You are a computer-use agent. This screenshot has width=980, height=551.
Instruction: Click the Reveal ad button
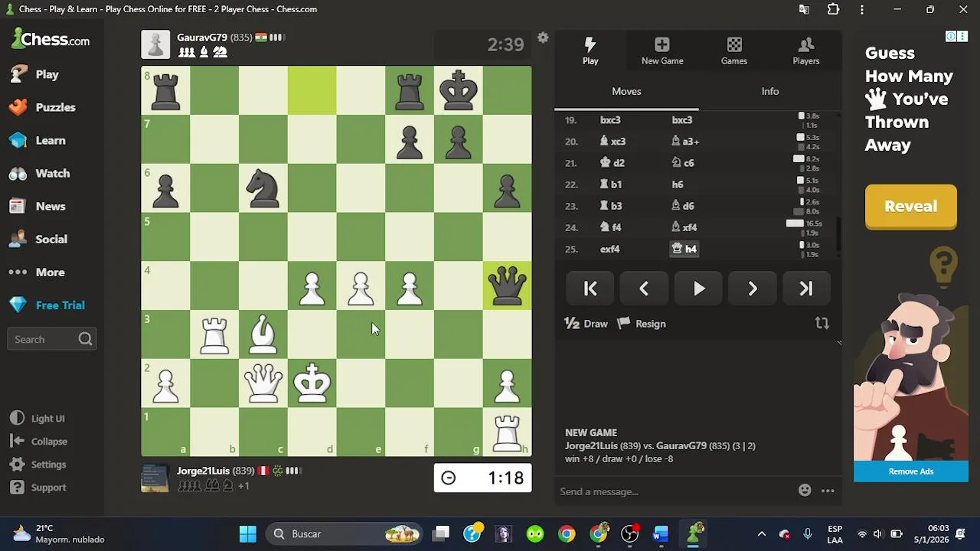(910, 207)
